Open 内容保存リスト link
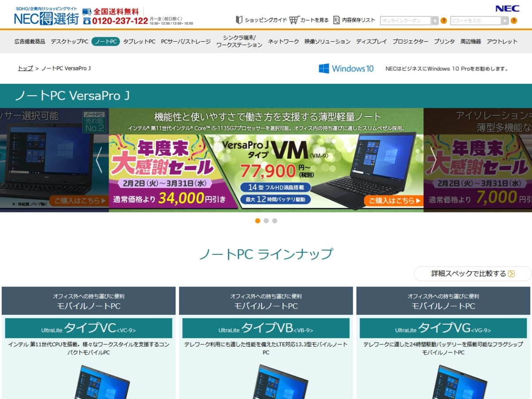 click(x=359, y=20)
